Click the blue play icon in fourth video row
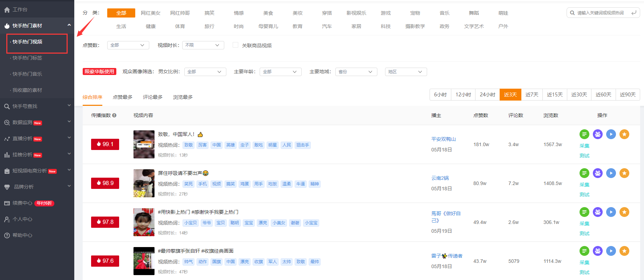The height and width of the screenshot is (280, 644). 611,251
